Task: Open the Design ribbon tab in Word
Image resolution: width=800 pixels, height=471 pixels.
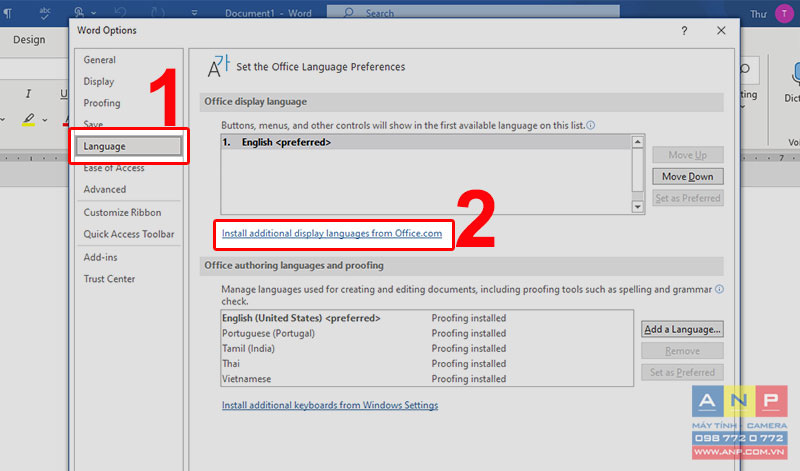Action: (x=29, y=40)
